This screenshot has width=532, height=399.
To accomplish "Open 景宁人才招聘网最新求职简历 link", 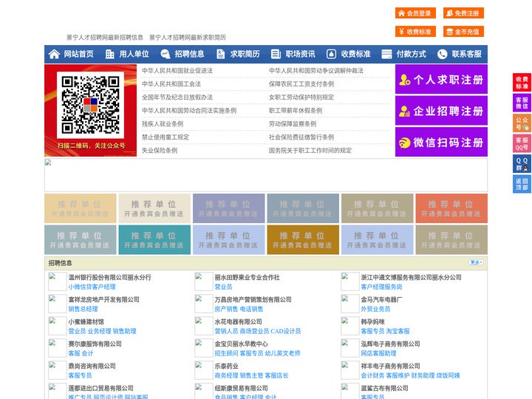I will (188, 38).
